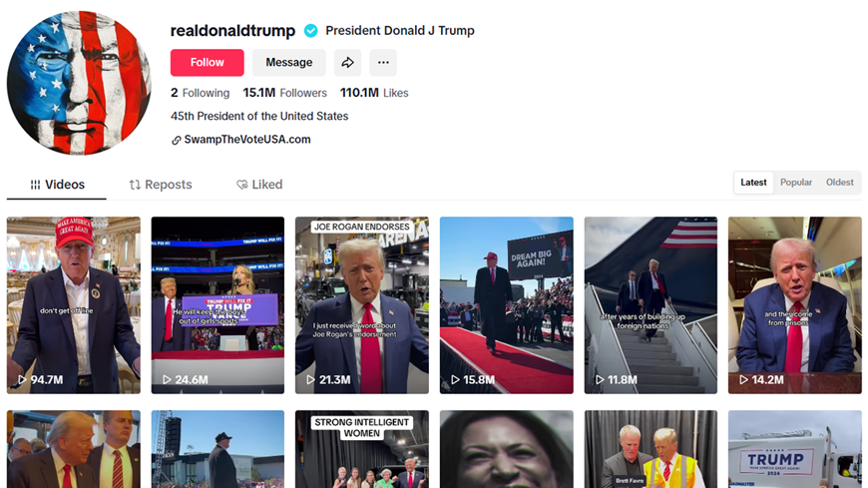Click play icon on the 15.8M video
The height and width of the screenshot is (488, 868).
455,380
